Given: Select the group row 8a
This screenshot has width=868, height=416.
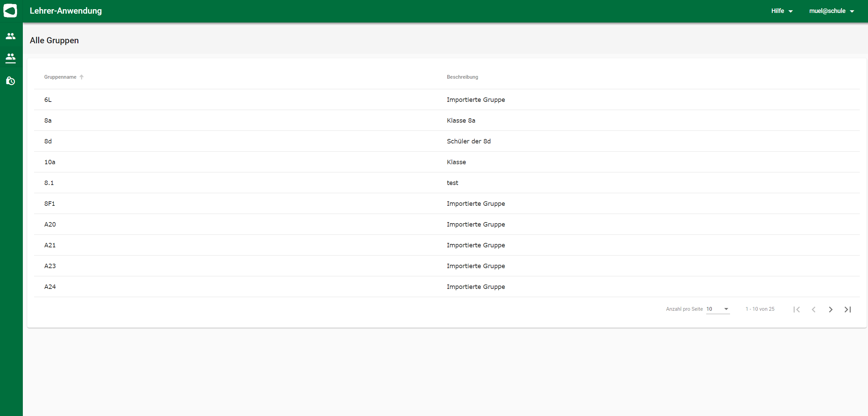Looking at the screenshot, I should point(447,120).
